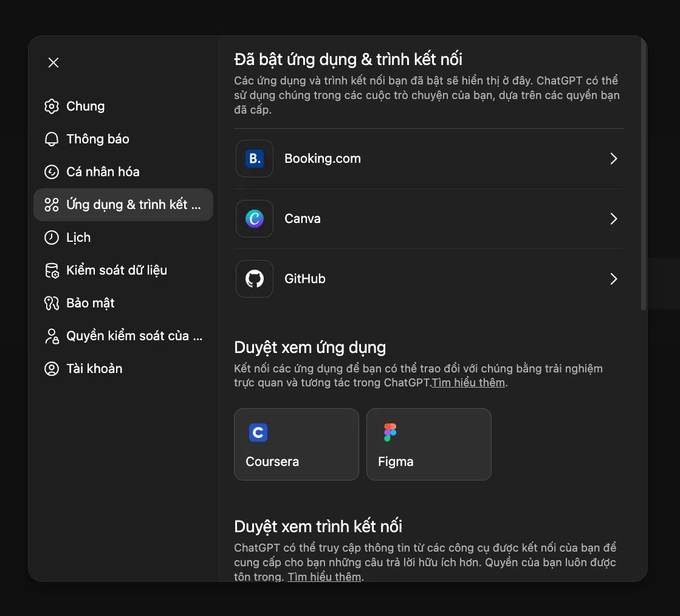This screenshot has height=616, width=680.
Task: Close the settings dialog with X icon
Action: tap(53, 63)
